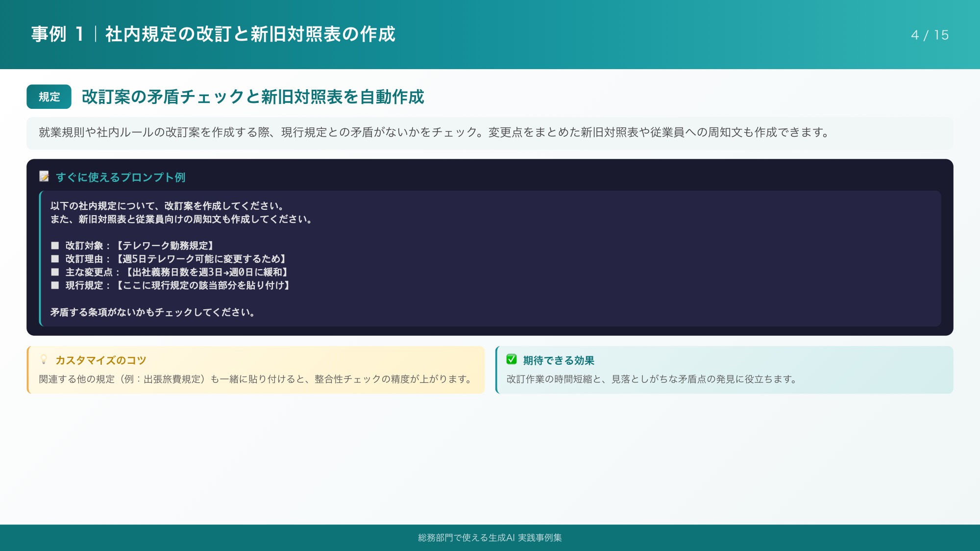Click the description starting 就業規則や社内ルールの改訂案
Viewport: 980px width, 551px height.
tap(434, 132)
